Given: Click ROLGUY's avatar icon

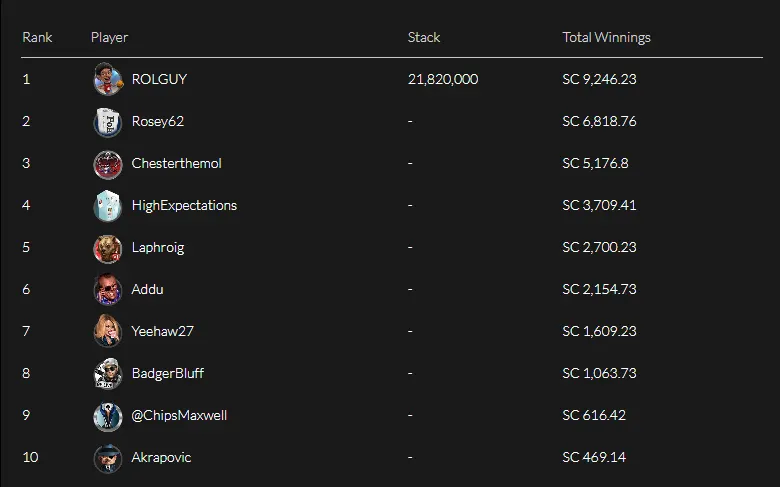Looking at the screenshot, I should click(107, 79).
